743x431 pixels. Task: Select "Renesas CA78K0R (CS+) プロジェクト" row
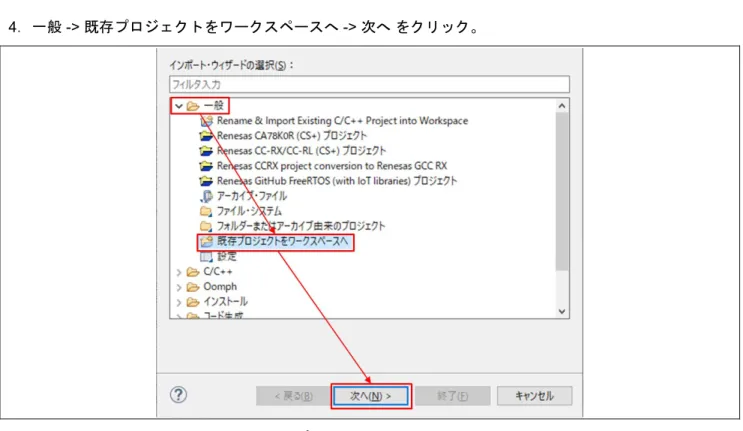coord(292,136)
